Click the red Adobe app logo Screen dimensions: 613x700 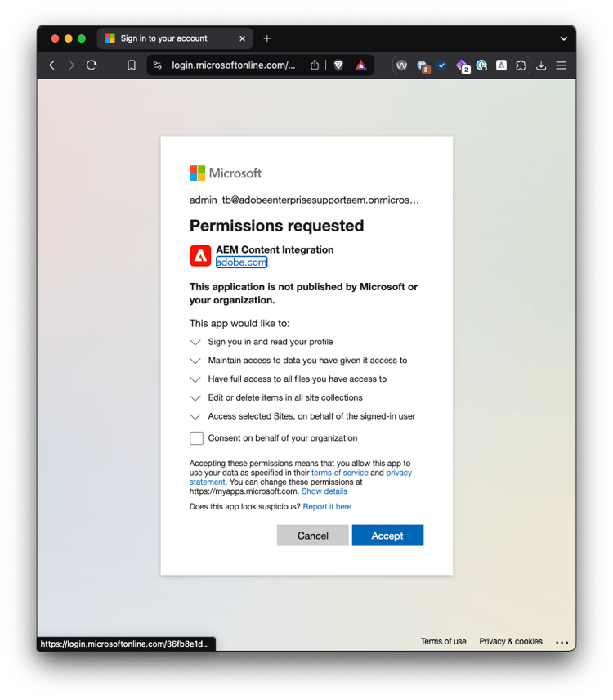[200, 255]
